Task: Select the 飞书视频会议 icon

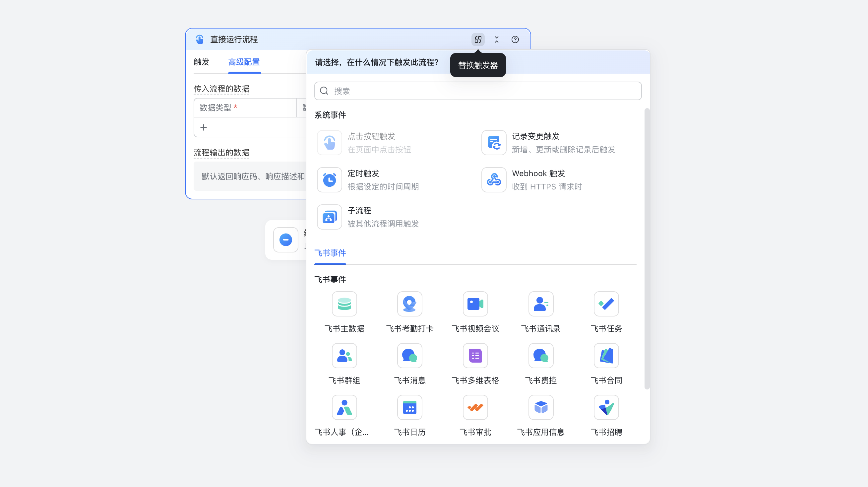Action: pos(475,304)
